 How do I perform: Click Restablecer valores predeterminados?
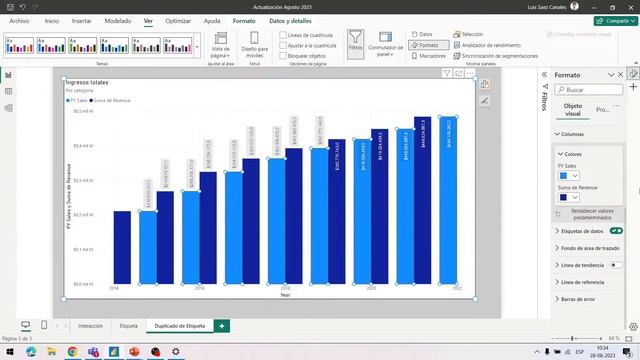[588, 214]
